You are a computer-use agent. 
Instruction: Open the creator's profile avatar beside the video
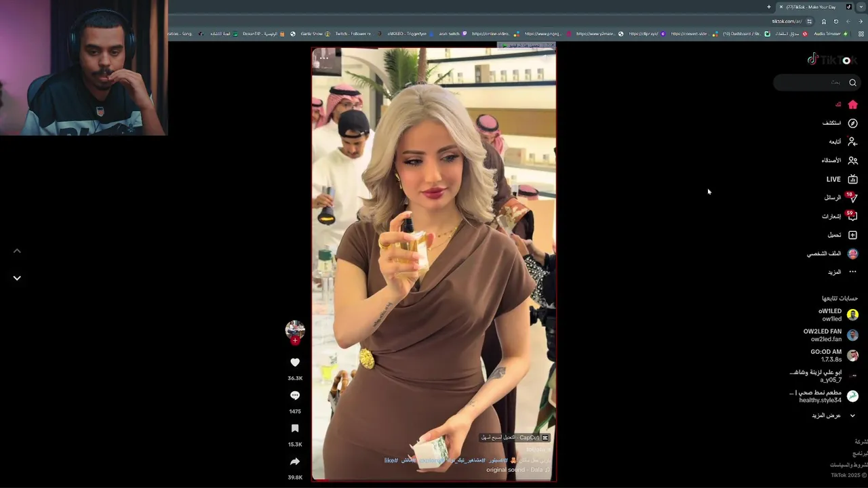pos(295,329)
